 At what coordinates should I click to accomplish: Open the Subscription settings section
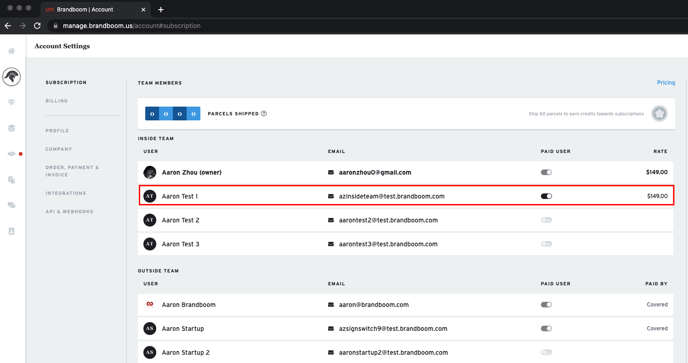pos(66,83)
